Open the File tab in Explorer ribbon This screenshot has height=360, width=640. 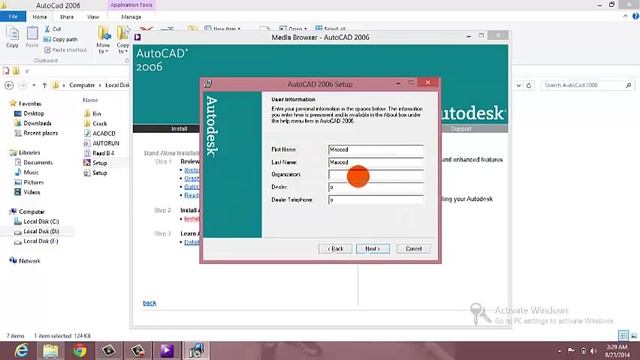pyautogui.click(x=13, y=17)
